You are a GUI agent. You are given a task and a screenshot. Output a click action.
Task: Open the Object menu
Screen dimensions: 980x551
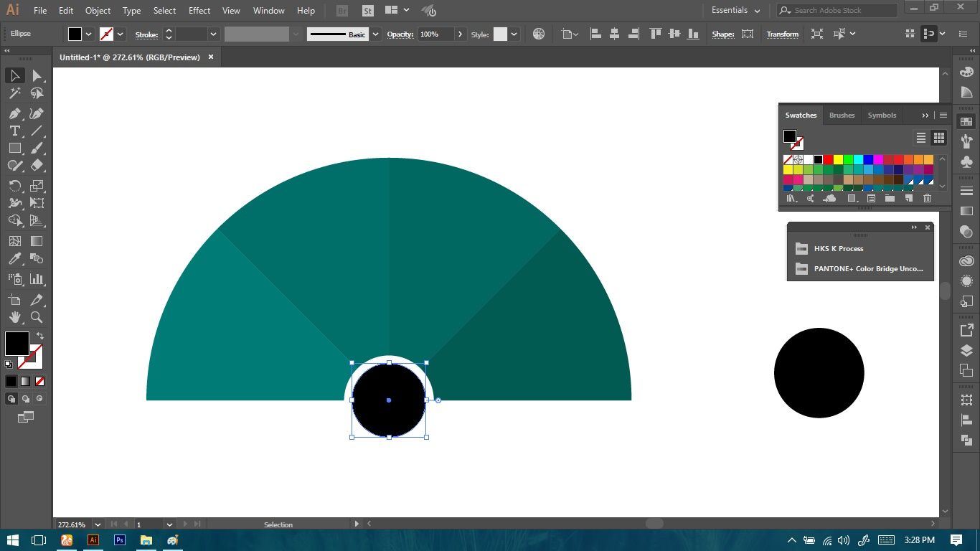pyautogui.click(x=98, y=11)
